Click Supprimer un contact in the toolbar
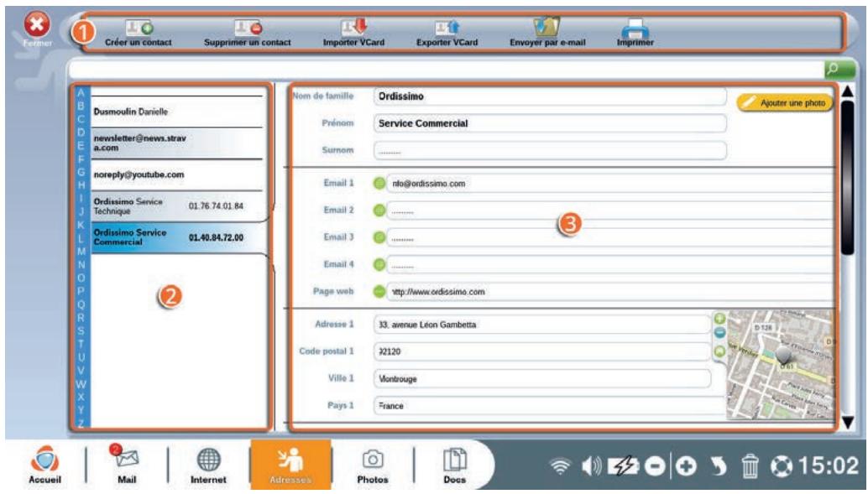This screenshot has width=868, height=494. point(248,34)
